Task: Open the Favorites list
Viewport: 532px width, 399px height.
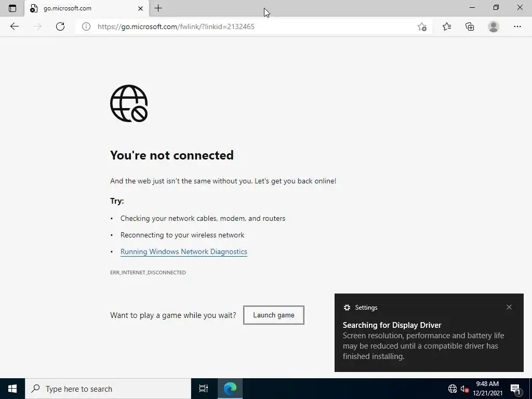Action: (x=447, y=26)
